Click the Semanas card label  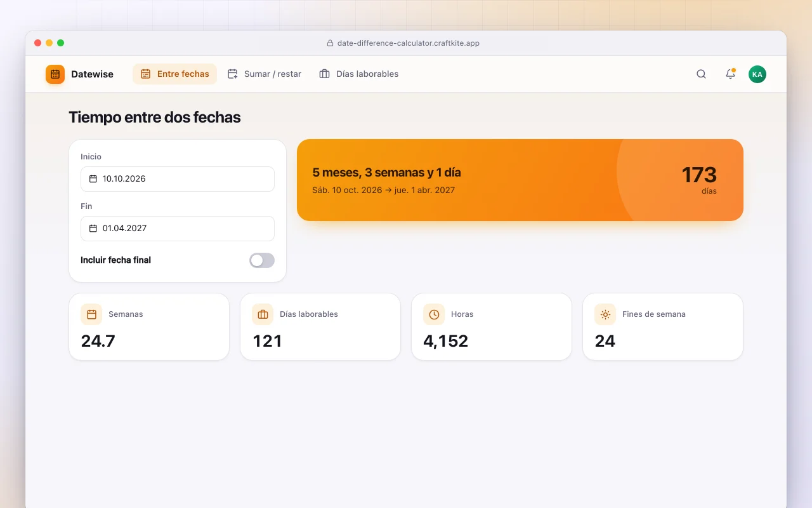click(126, 314)
